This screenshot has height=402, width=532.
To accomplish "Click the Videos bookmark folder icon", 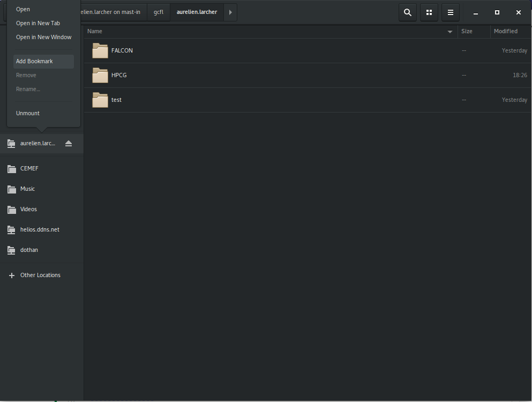I will click(x=12, y=210).
